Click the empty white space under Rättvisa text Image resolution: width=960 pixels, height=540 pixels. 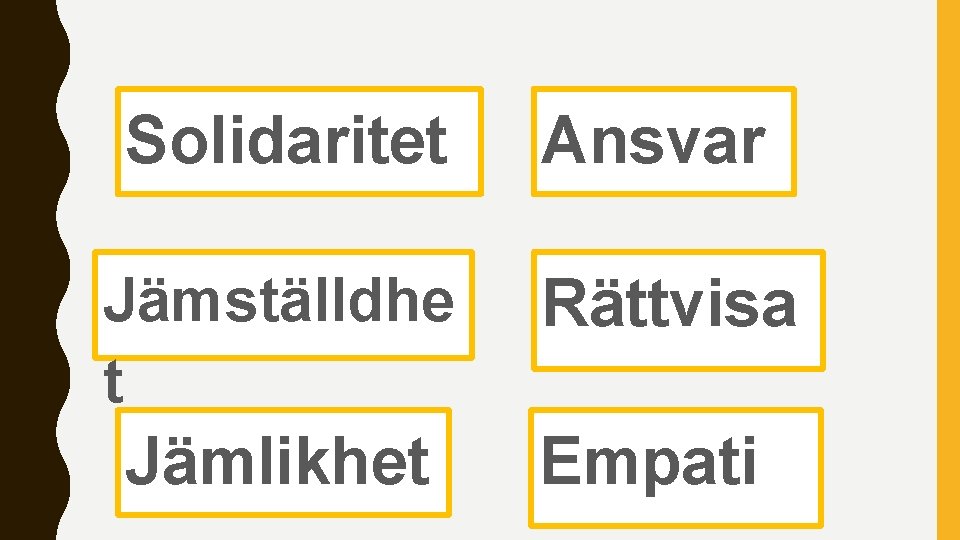click(x=678, y=350)
